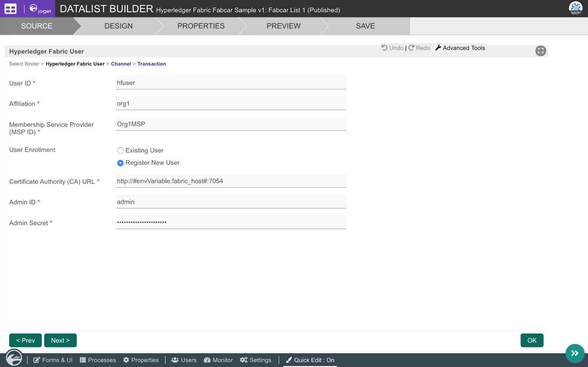Screen dimensions: 588x367
Task: Open Users menu in bottom bar
Action: point(184,360)
